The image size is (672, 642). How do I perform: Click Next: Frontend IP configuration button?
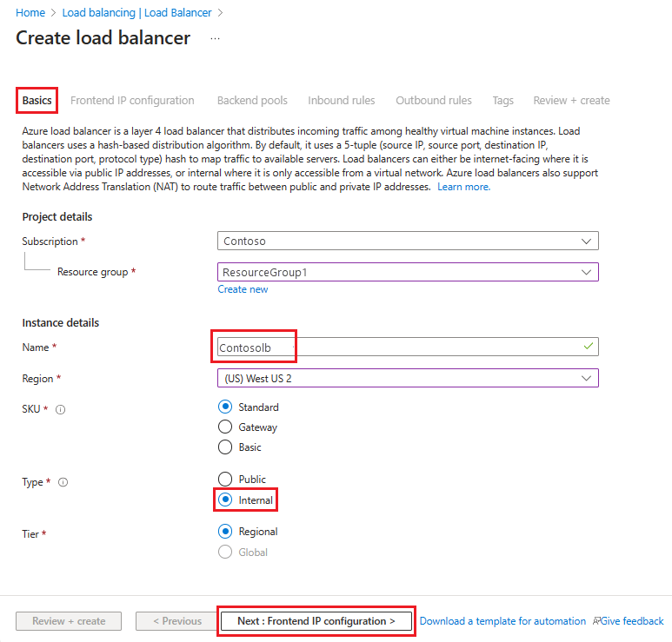316,621
